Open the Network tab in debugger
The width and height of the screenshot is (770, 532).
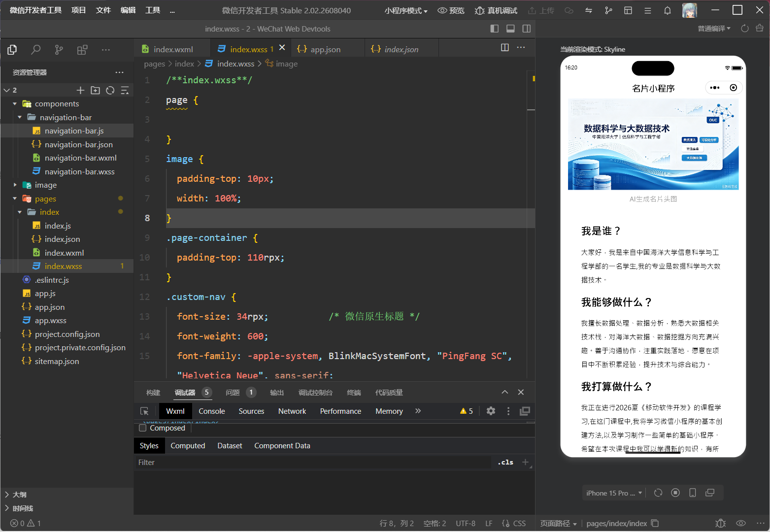coord(292,411)
